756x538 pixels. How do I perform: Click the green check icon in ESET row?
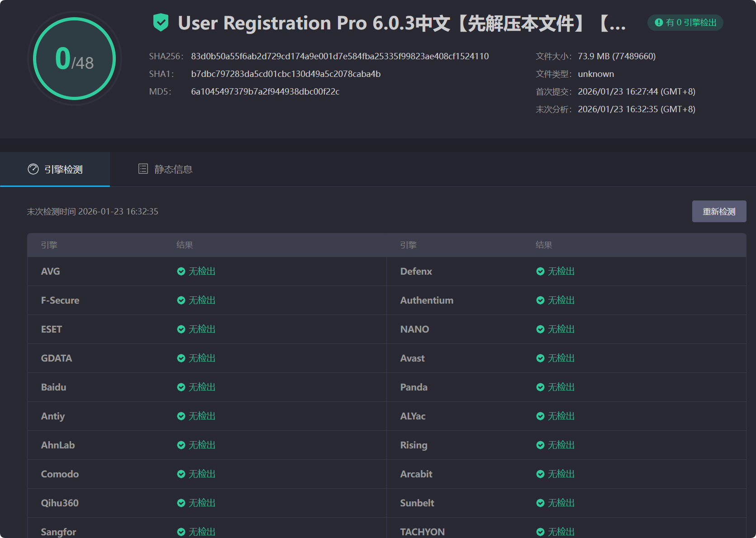point(181,329)
